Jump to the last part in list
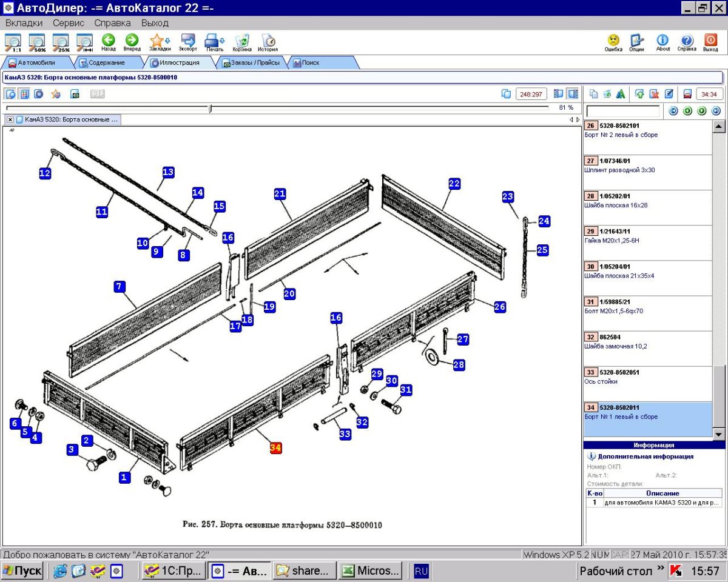The width and height of the screenshot is (728, 582). (x=715, y=111)
